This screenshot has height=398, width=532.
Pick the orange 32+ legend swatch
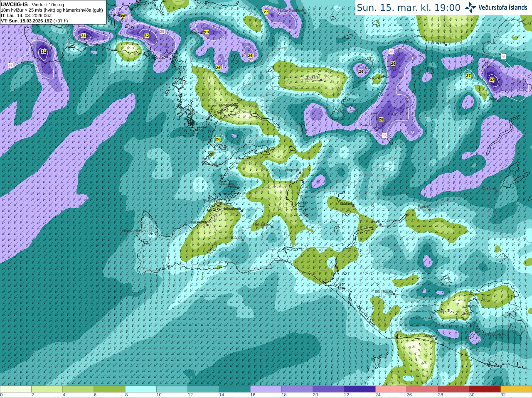pyautogui.click(x=516, y=389)
